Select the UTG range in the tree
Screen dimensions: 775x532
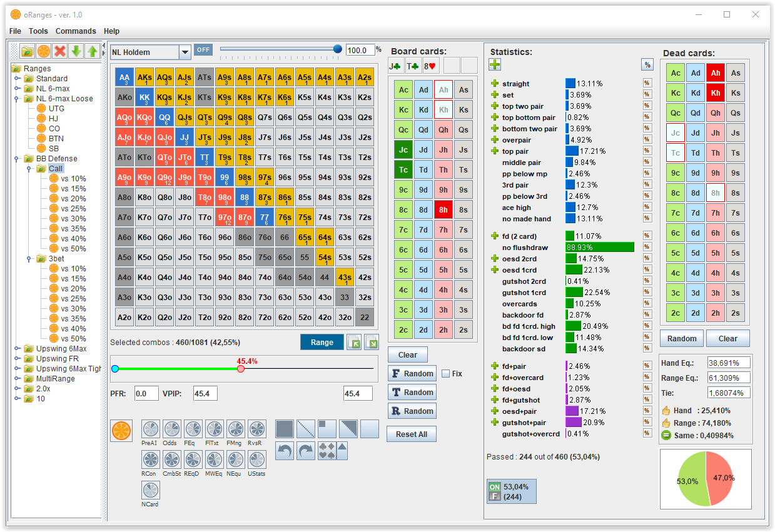pyautogui.click(x=56, y=109)
